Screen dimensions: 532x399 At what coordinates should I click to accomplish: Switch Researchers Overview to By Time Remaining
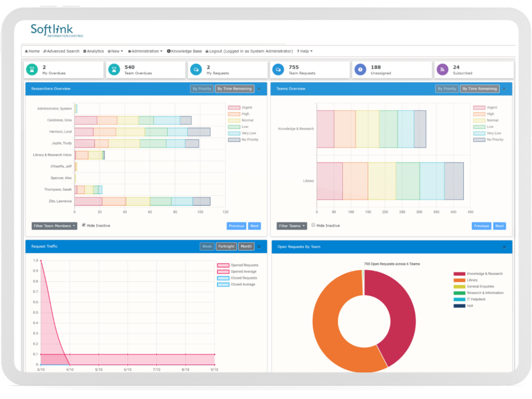(235, 89)
